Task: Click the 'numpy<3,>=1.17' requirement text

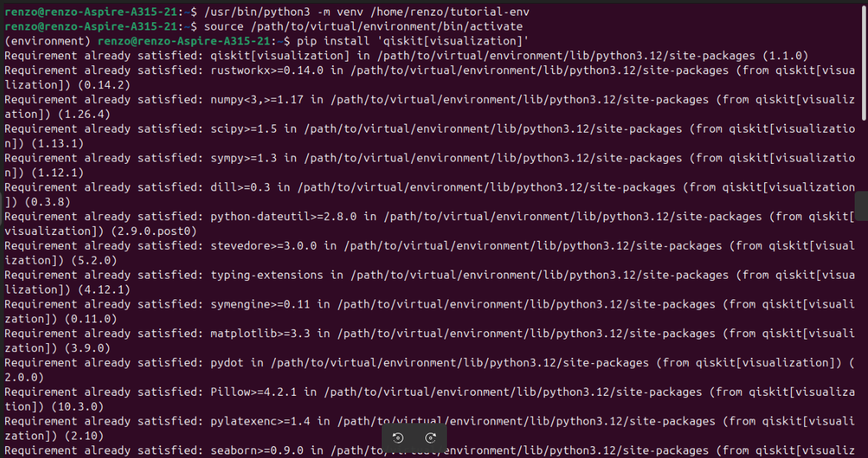Action: (x=257, y=99)
